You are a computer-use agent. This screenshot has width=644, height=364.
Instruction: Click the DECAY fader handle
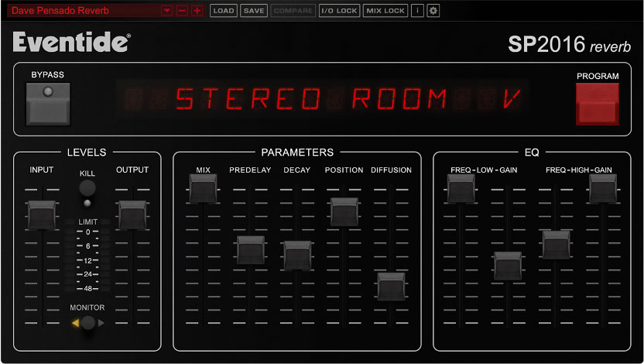click(x=297, y=256)
